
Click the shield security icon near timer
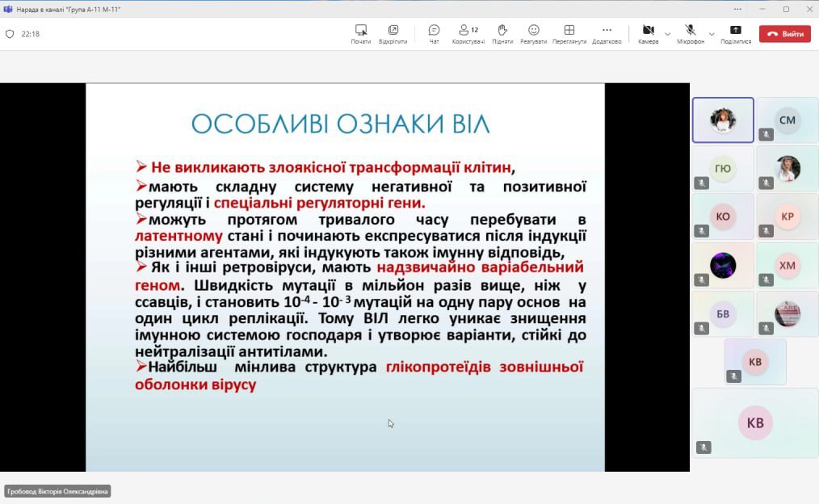(10, 34)
